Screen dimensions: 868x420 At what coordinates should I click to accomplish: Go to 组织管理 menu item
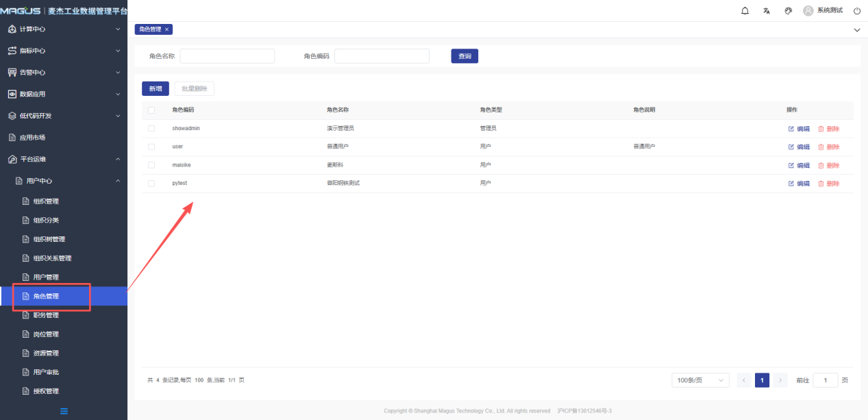[46, 201]
